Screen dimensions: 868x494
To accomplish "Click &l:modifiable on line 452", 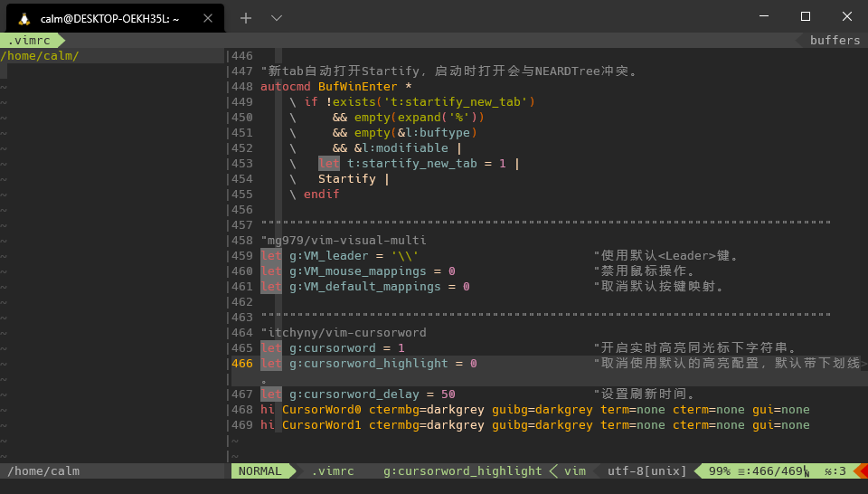I will (x=401, y=148).
